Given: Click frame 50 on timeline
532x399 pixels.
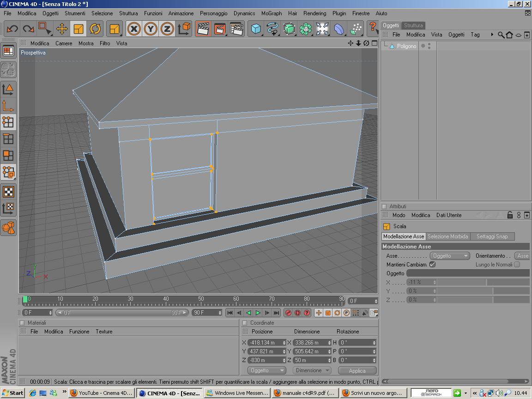Looking at the screenshot, I should [201, 300].
